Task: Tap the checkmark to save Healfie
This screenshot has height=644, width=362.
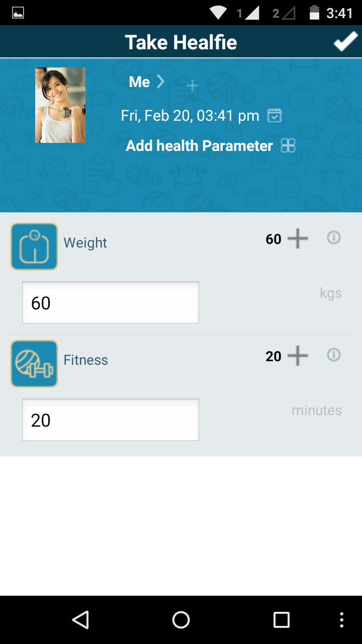Action: click(345, 43)
